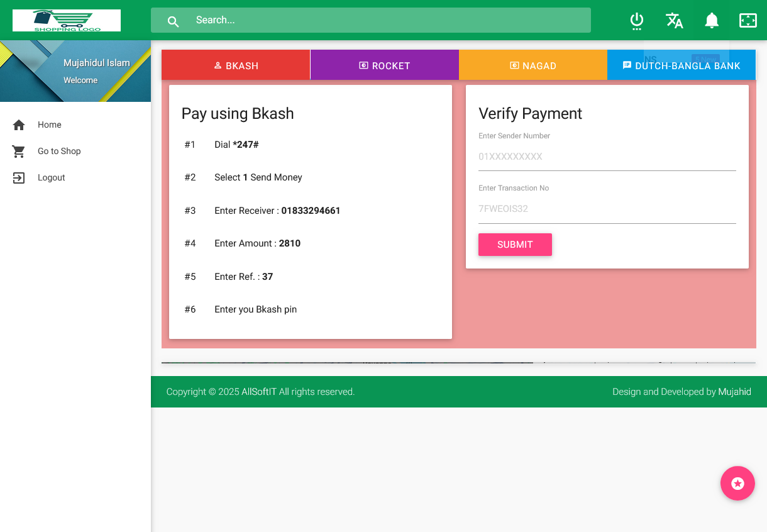
Task: Switch to the ROCKET tab
Action: [x=385, y=65]
